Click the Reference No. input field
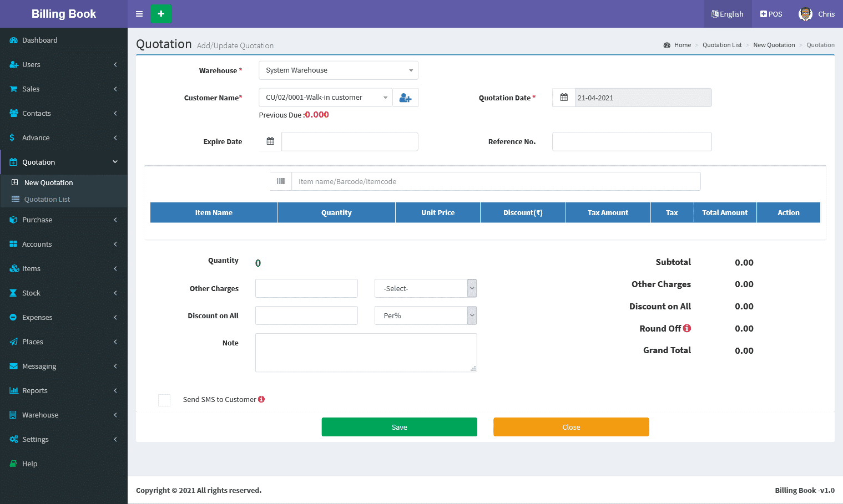843x504 pixels. [x=632, y=141]
